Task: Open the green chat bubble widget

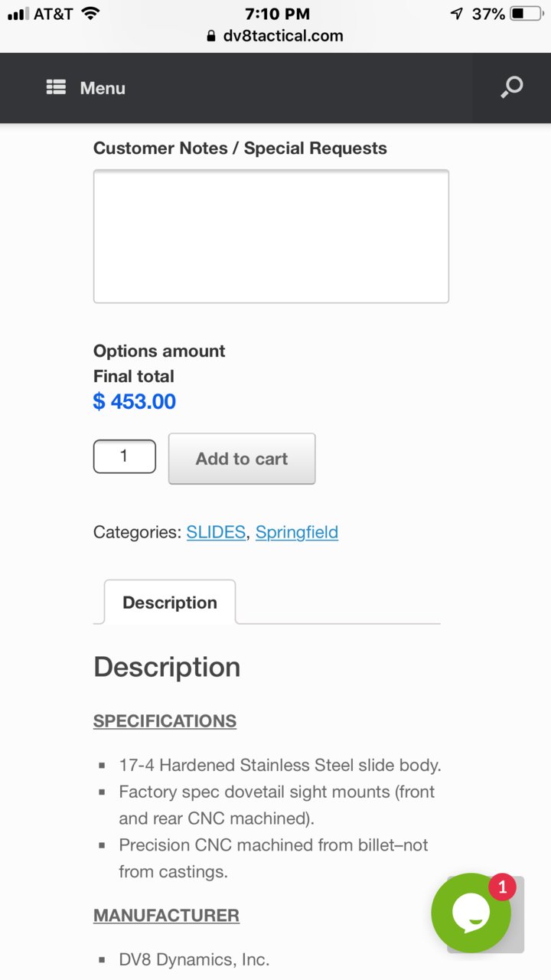Action: pyautogui.click(x=471, y=913)
